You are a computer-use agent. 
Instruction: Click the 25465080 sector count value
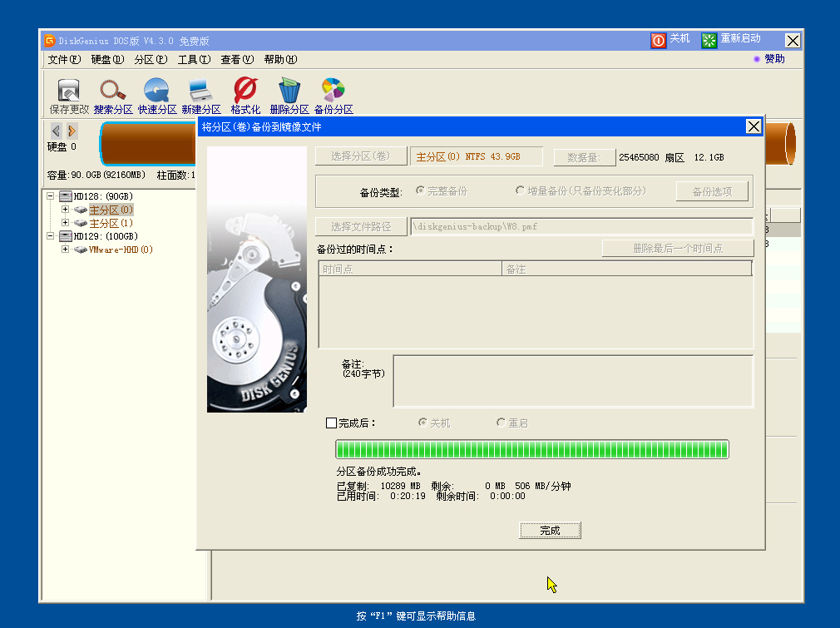pos(639,157)
